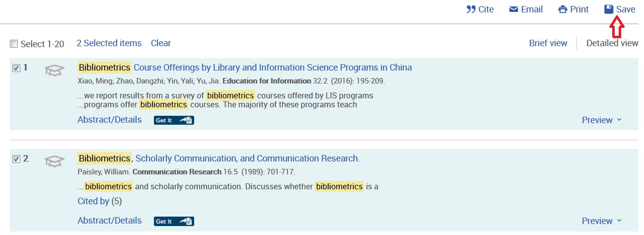Expand Preview for the second result
Viewport: 644px width, 235px height.
(602, 221)
